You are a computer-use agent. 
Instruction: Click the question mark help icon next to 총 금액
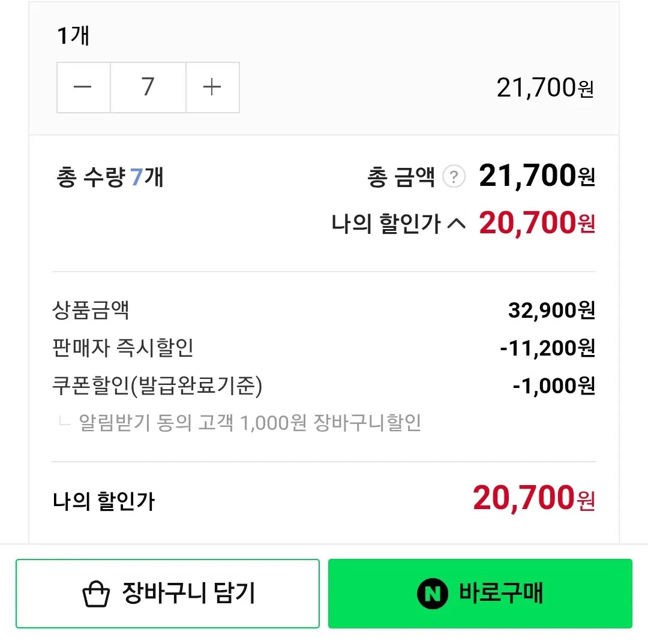point(454,177)
